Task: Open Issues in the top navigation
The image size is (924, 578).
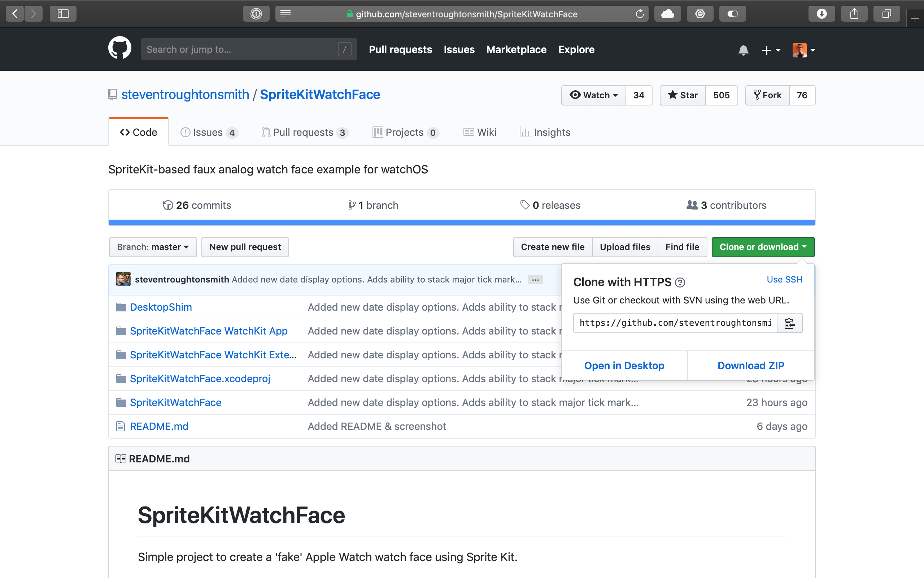Action: 459,50
